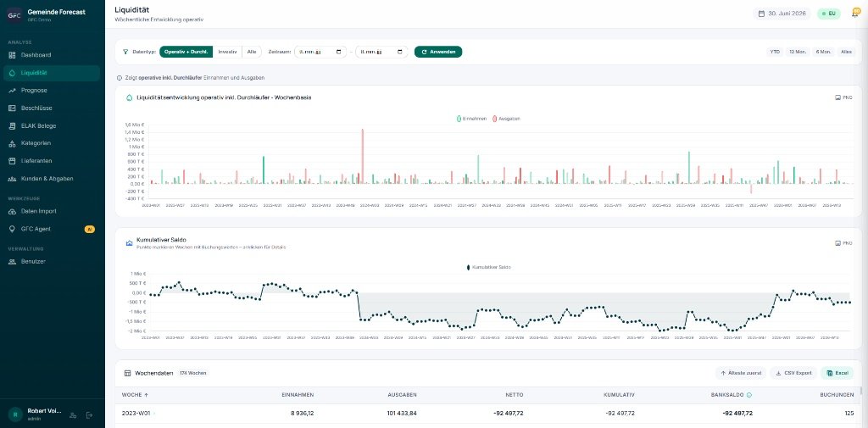Screen dimensions: 868x428
Task: Click the Excel export button
Action: tap(837, 373)
